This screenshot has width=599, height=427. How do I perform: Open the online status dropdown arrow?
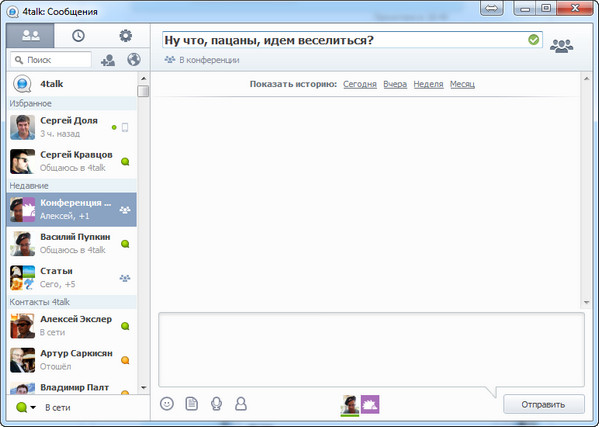point(33,408)
